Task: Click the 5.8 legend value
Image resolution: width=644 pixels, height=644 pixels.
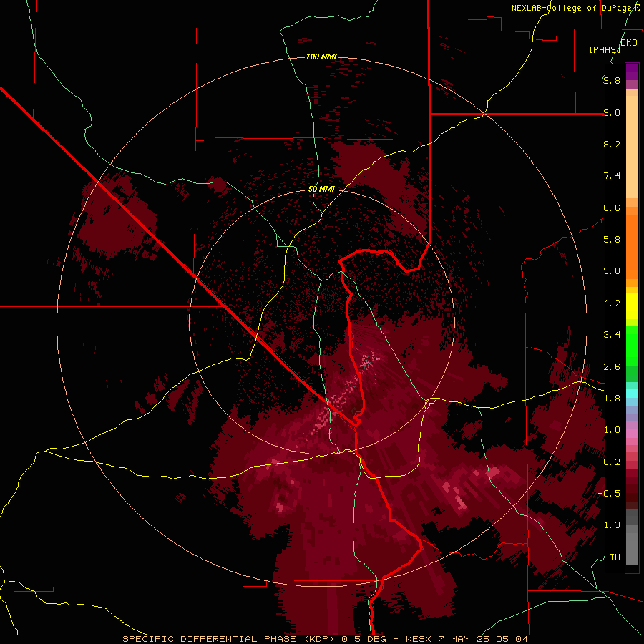Action: (x=612, y=240)
